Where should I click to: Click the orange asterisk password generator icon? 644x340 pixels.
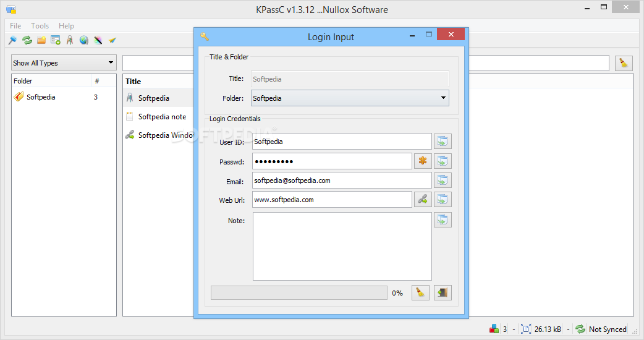point(423,161)
